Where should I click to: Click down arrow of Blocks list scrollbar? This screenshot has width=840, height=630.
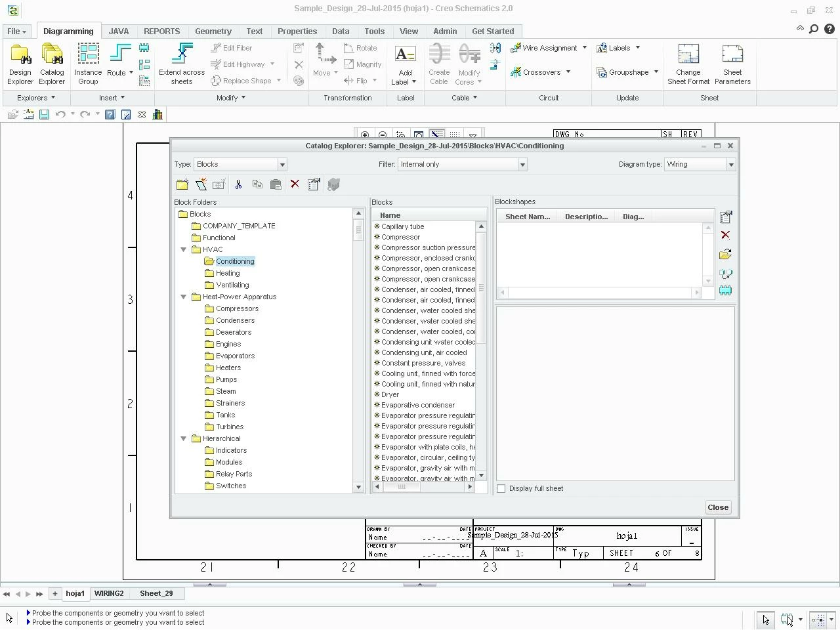point(481,475)
